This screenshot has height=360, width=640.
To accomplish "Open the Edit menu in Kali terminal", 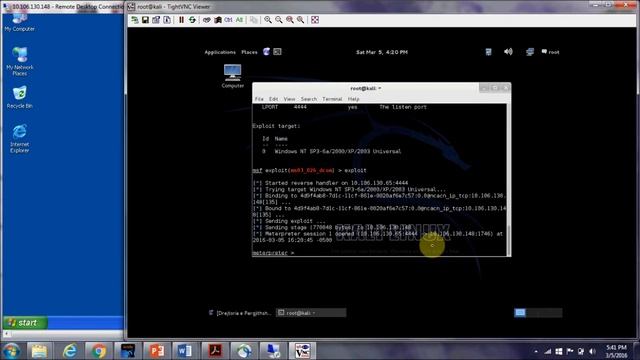I will [273, 99].
